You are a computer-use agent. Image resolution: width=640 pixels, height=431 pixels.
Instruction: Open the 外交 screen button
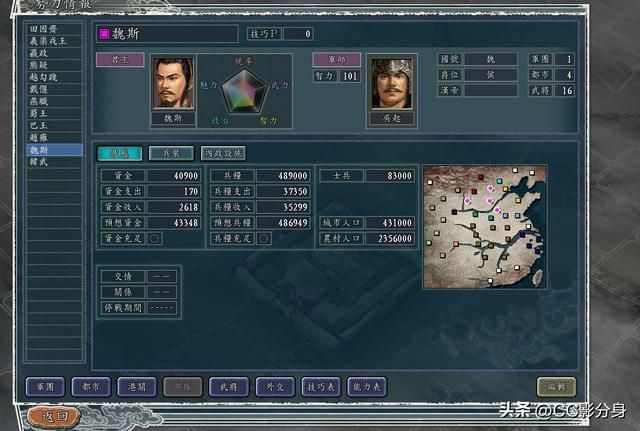coord(275,387)
